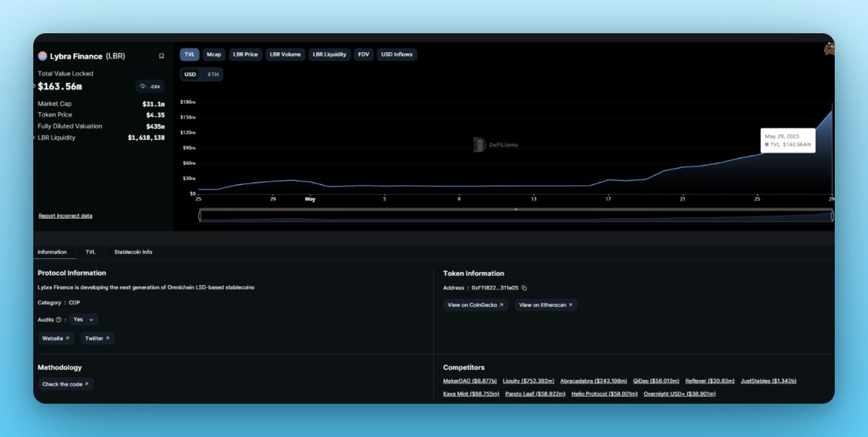
Task: Enable the LBR Volume chart series
Action: (x=285, y=54)
